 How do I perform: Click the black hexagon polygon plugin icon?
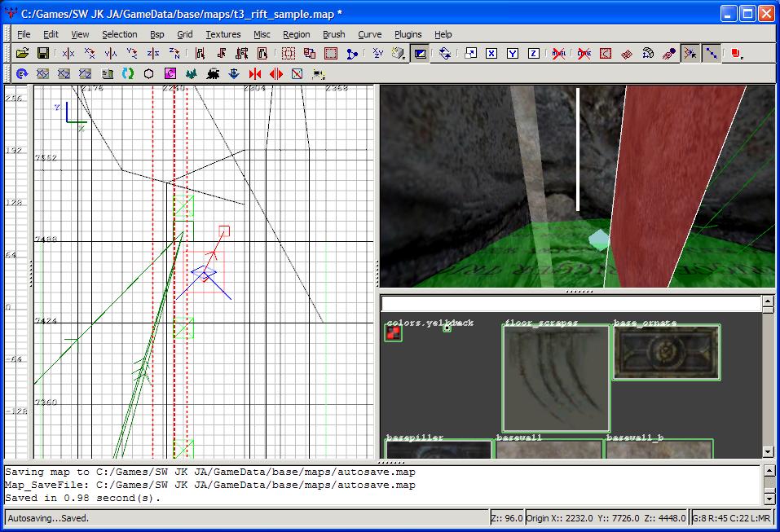(148, 73)
